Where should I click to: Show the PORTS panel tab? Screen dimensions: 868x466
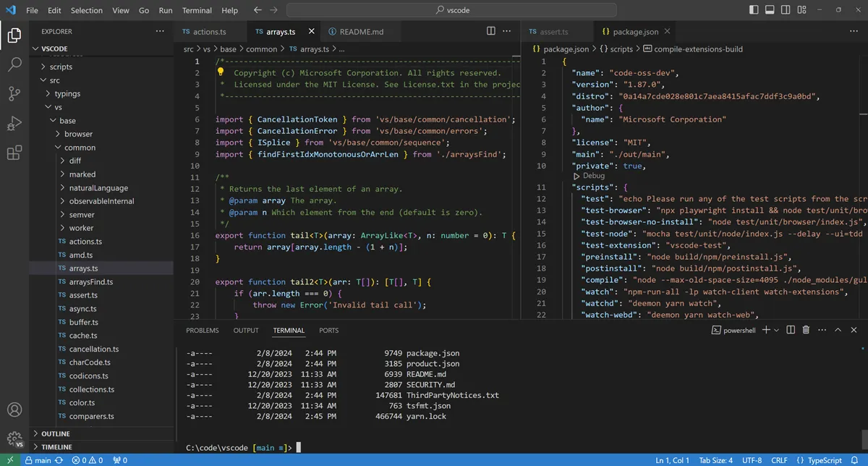(x=328, y=330)
